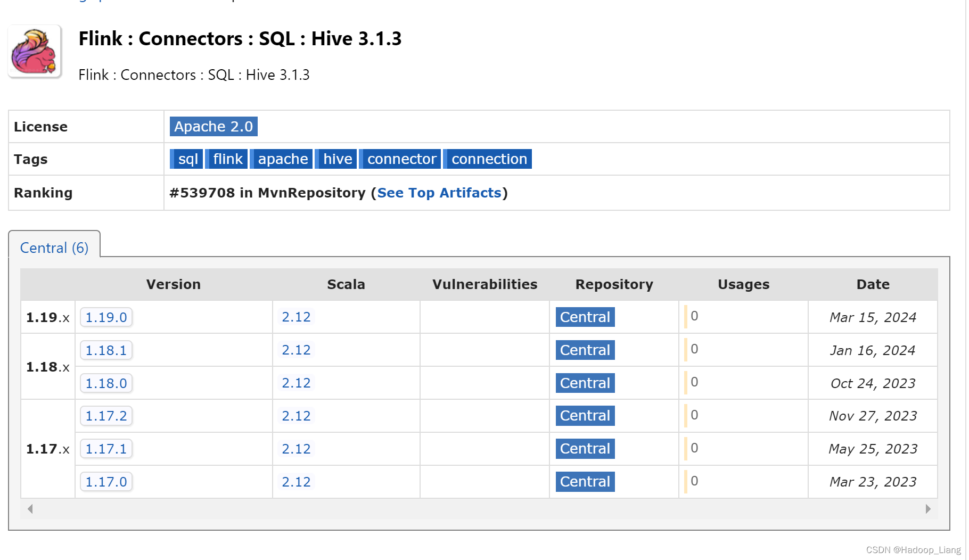Click the Date column header

[873, 284]
